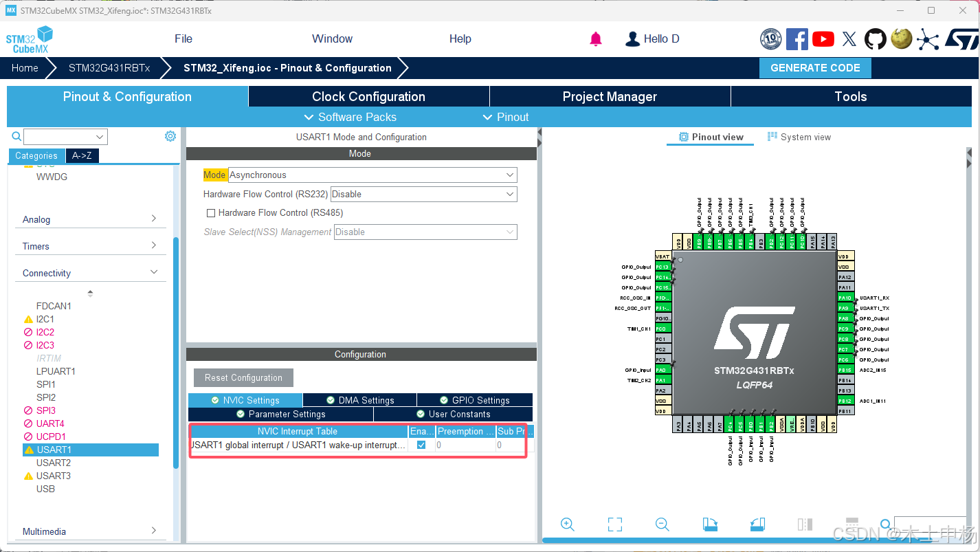The image size is (980, 552).
Task: Open the Parameter Settings tab
Action: pos(280,414)
